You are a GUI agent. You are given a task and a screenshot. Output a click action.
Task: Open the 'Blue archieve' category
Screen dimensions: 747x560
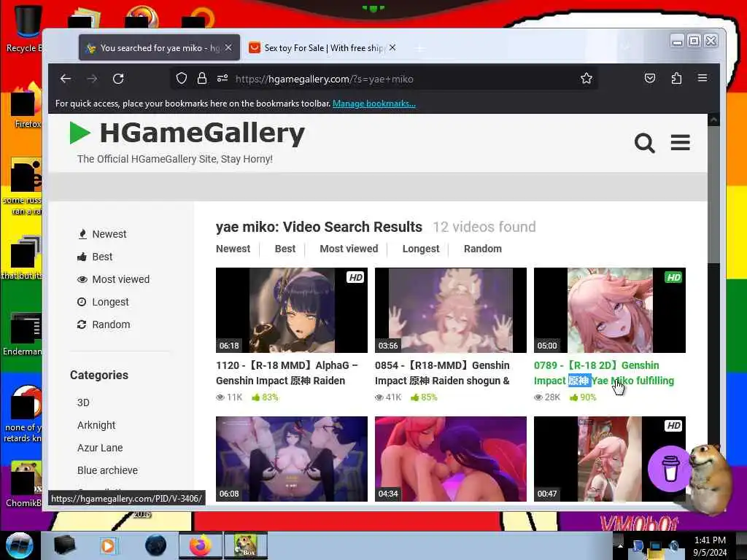pyautogui.click(x=108, y=470)
